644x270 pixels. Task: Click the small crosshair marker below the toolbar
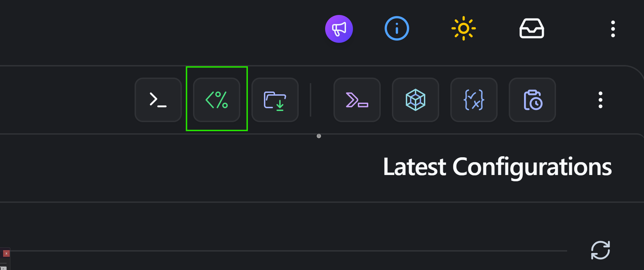click(x=319, y=136)
